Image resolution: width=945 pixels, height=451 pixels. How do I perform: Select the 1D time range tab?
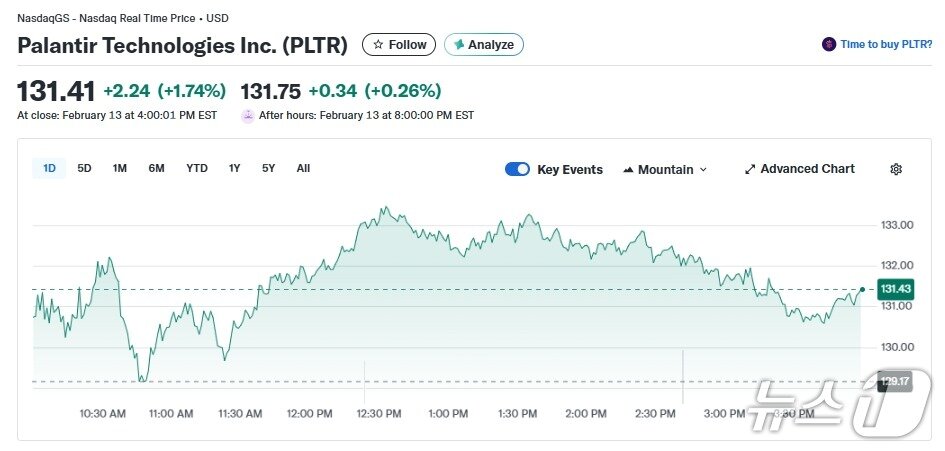click(49, 169)
